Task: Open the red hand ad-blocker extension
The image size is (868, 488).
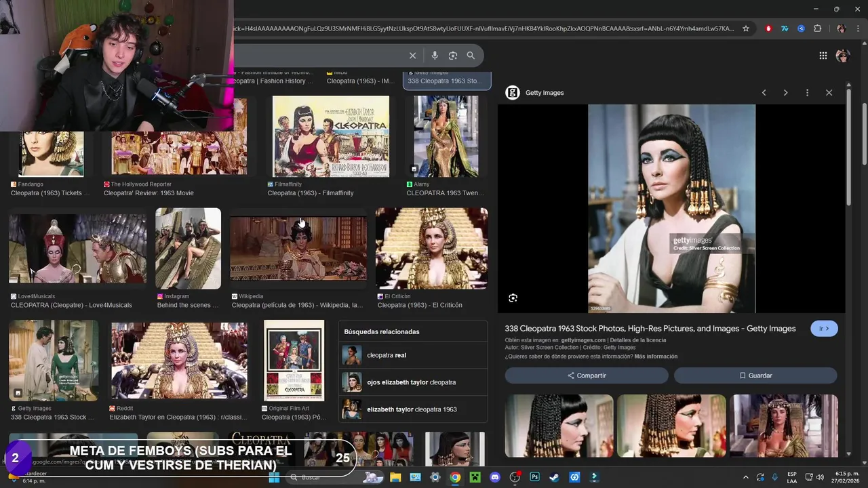Action: coord(768,28)
